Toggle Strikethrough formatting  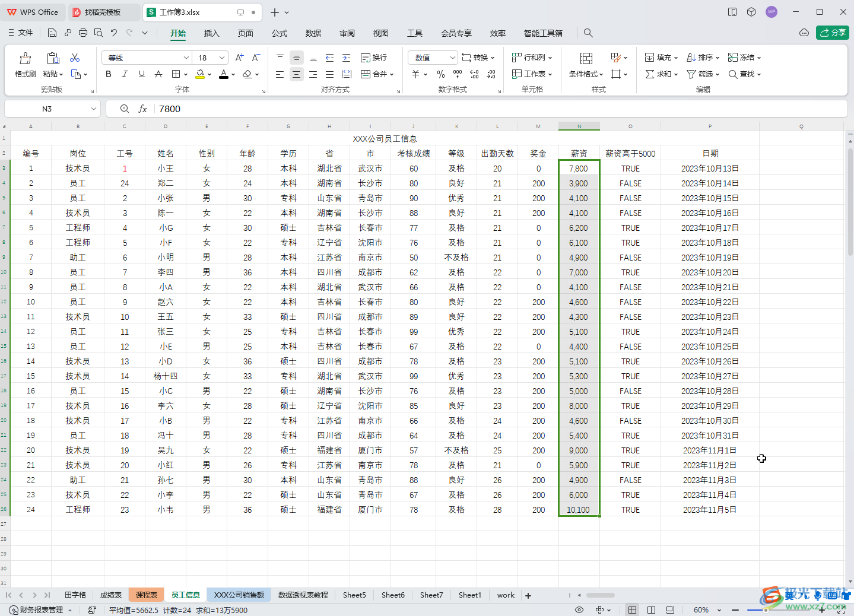point(158,74)
